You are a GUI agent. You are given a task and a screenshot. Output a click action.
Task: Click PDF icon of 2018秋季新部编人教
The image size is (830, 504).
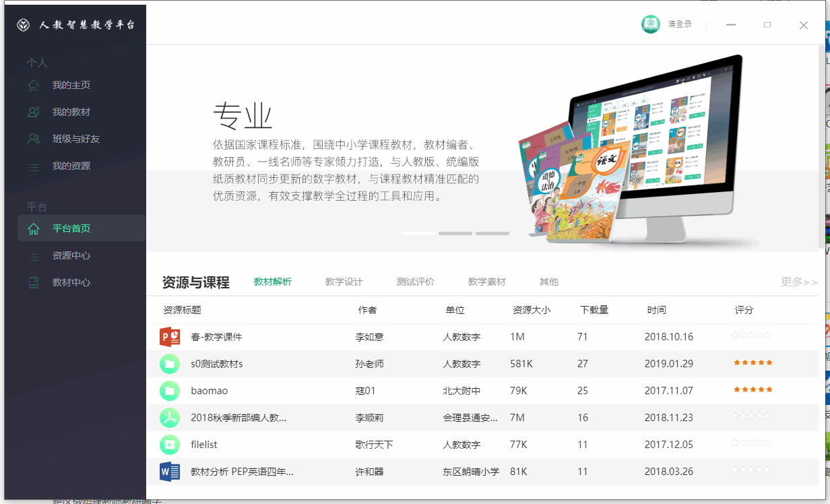coord(170,418)
